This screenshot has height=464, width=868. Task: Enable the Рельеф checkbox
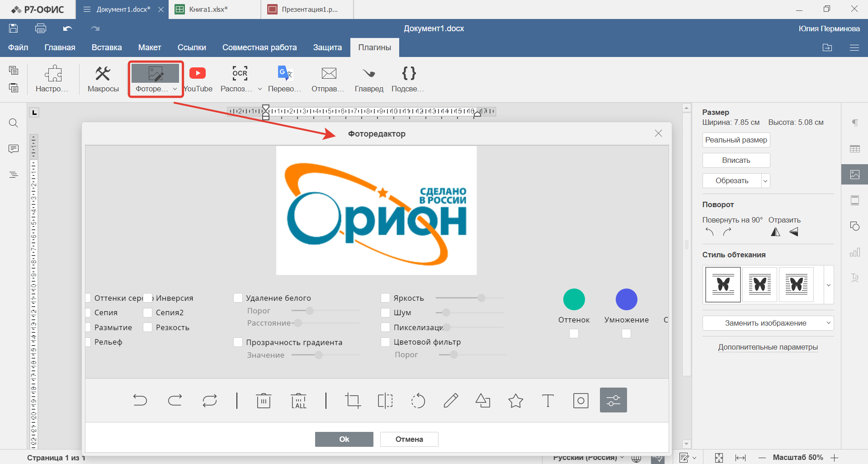click(x=88, y=342)
